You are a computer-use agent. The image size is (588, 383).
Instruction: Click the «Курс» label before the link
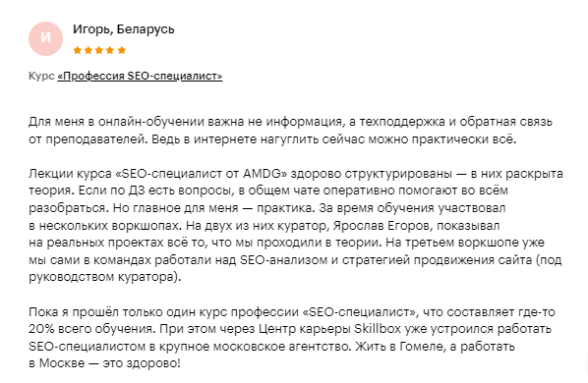click(x=41, y=76)
